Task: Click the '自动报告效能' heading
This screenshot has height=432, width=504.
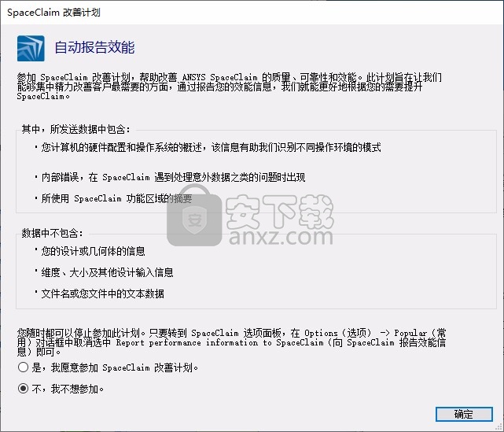Action: 94,47
